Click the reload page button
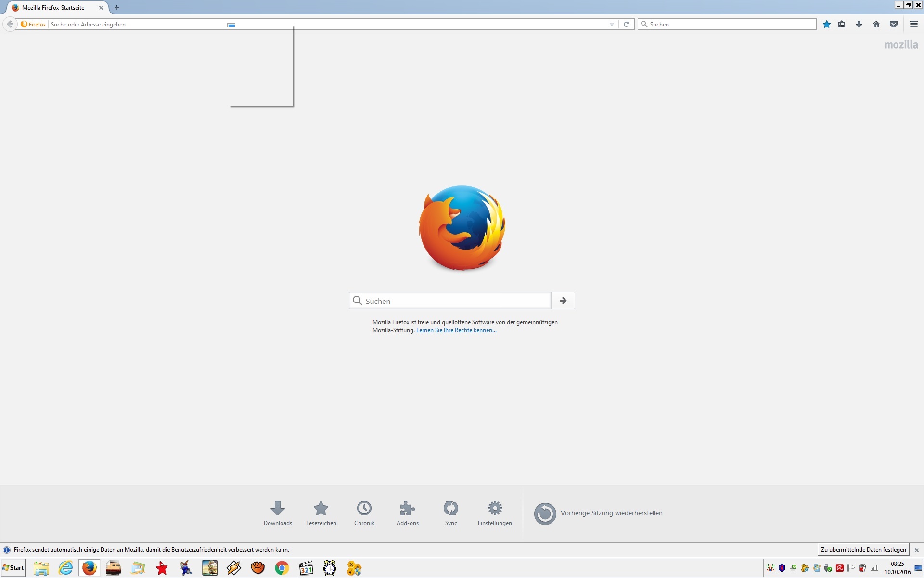 tap(626, 24)
